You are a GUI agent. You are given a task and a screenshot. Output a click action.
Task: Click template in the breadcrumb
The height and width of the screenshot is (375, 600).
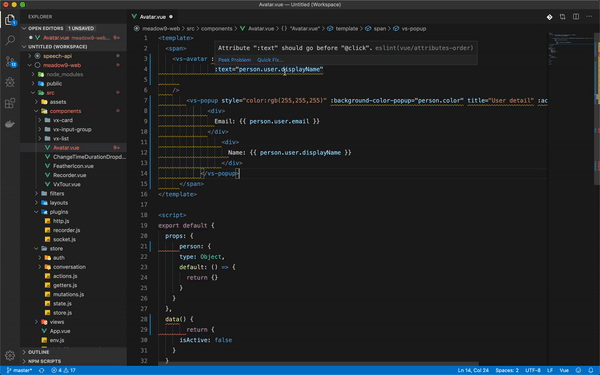347,29
